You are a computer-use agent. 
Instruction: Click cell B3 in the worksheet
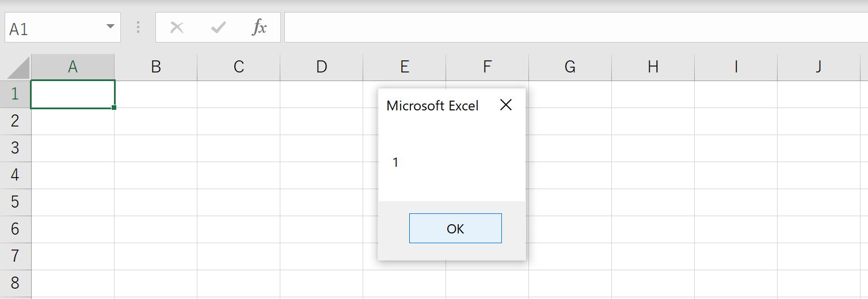(155, 148)
